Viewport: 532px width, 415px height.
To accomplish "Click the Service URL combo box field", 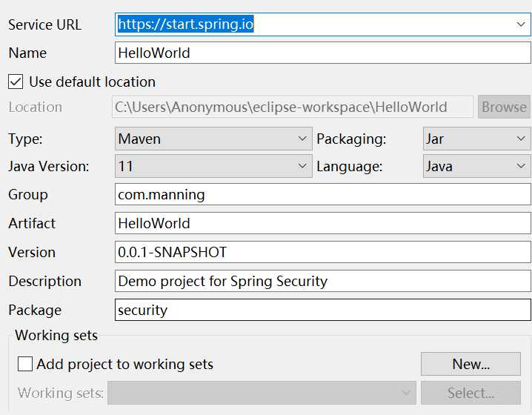I will pyautogui.click(x=322, y=24).
